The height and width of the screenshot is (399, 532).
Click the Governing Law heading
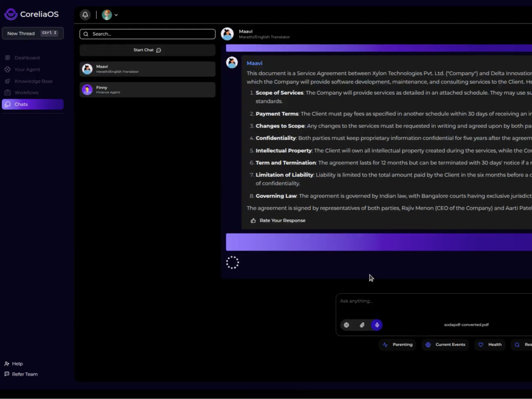click(276, 196)
